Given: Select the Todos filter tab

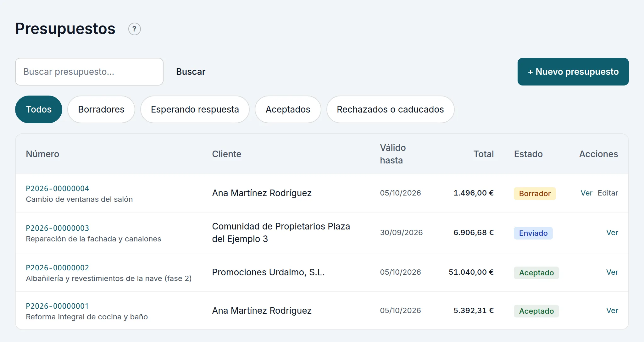Looking at the screenshot, I should pyautogui.click(x=39, y=109).
